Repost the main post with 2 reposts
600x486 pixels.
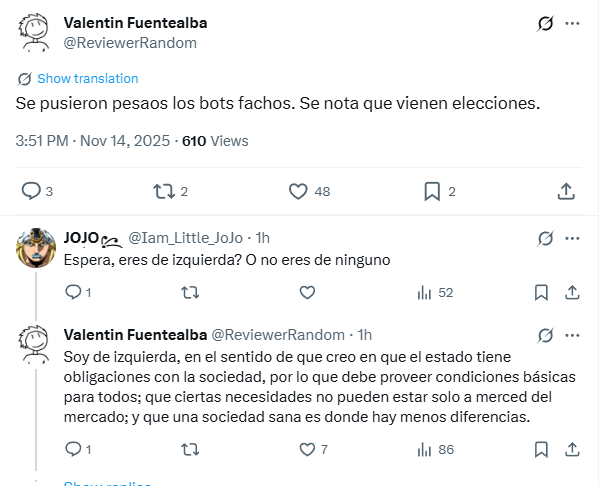pos(163,190)
